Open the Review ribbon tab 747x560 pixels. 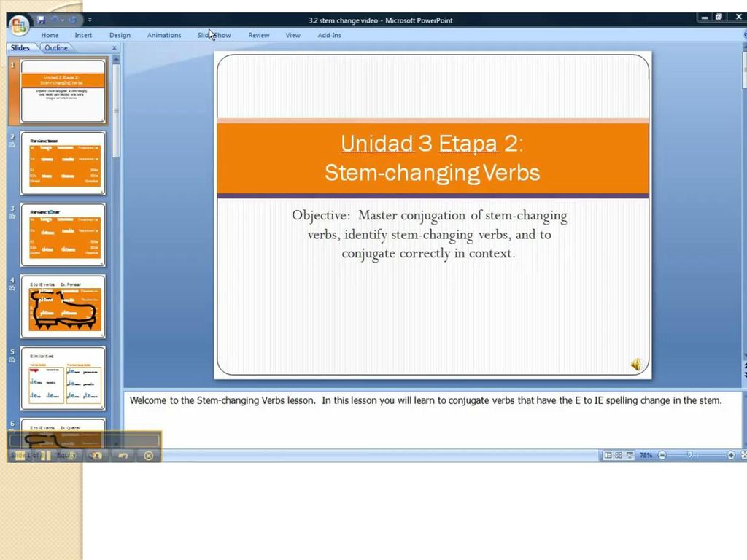coord(259,35)
